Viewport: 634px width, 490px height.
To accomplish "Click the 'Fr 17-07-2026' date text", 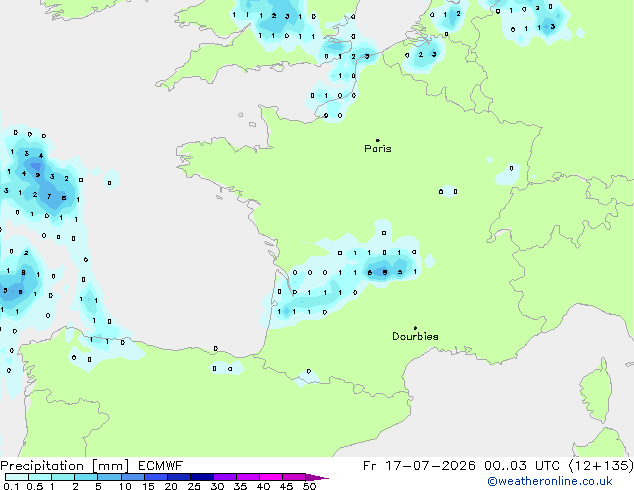I will click(x=419, y=466).
